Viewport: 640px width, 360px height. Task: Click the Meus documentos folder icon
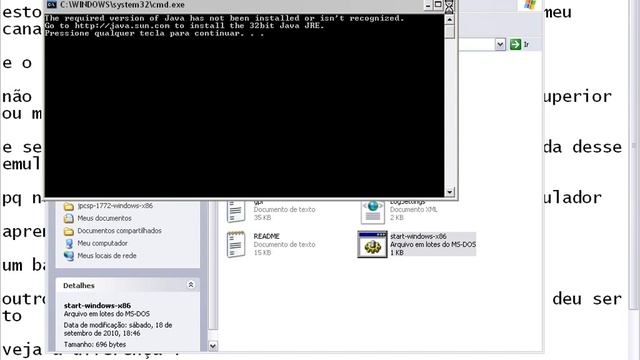coord(69,218)
